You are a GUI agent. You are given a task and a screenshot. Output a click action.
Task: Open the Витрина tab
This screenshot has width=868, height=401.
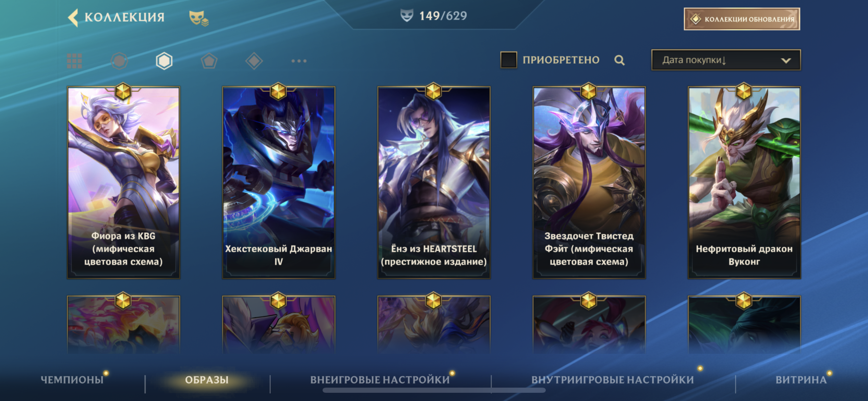[x=801, y=380]
